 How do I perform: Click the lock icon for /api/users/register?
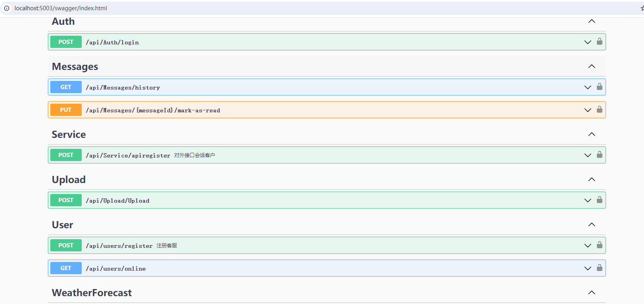point(599,245)
